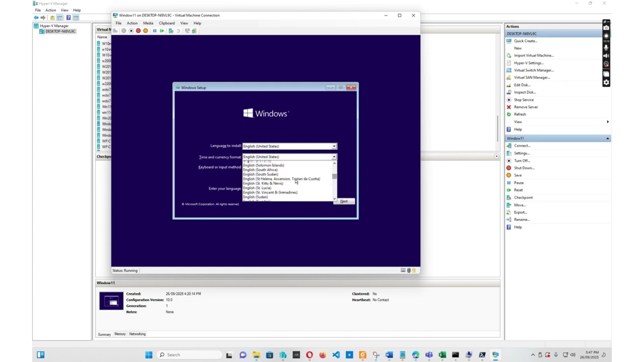Click Next button in Windows Setup
The image size is (644, 362).
[x=344, y=201]
